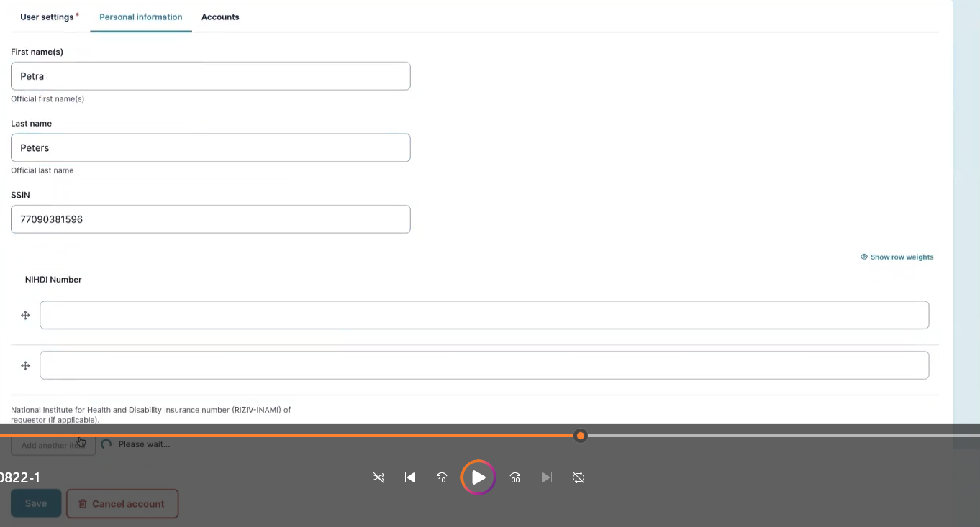Click the Add another item button
The height and width of the screenshot is (527, 980).
53,445
